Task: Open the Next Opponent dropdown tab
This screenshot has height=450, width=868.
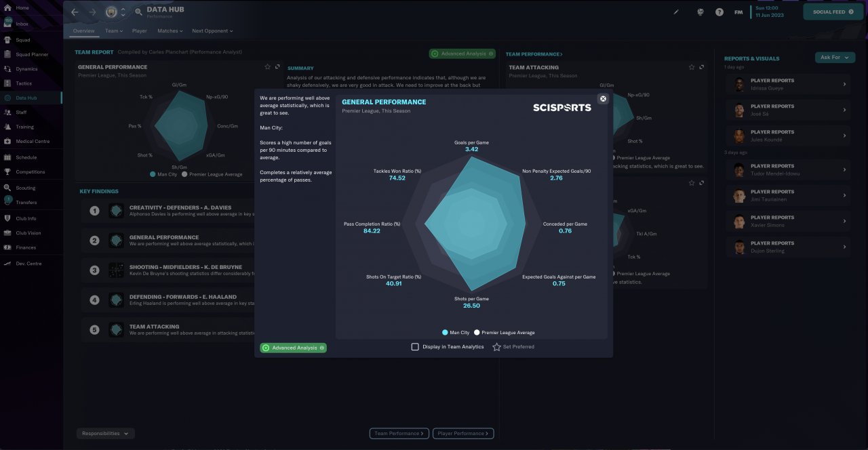Action: (x=212, y=30)
